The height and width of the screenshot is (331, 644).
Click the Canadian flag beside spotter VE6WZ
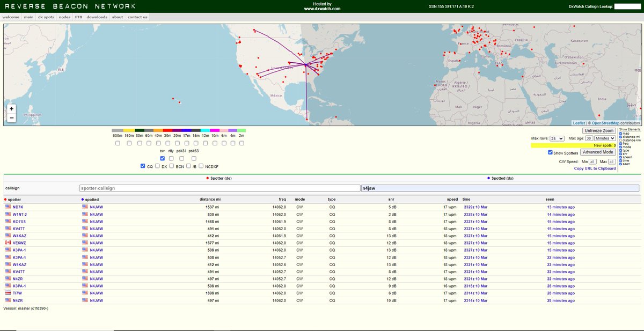[8, 243]
